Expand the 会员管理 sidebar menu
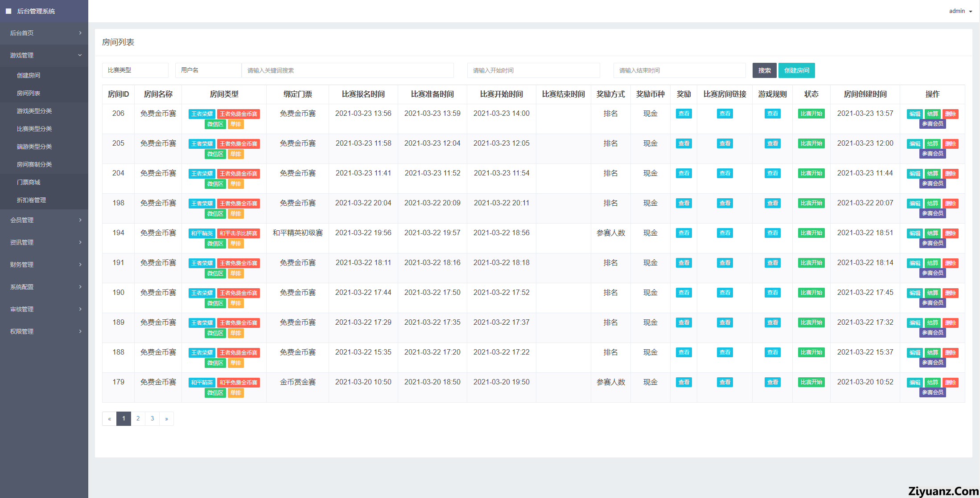The height and width of the screenshot is (498, 980). [44, 220]
